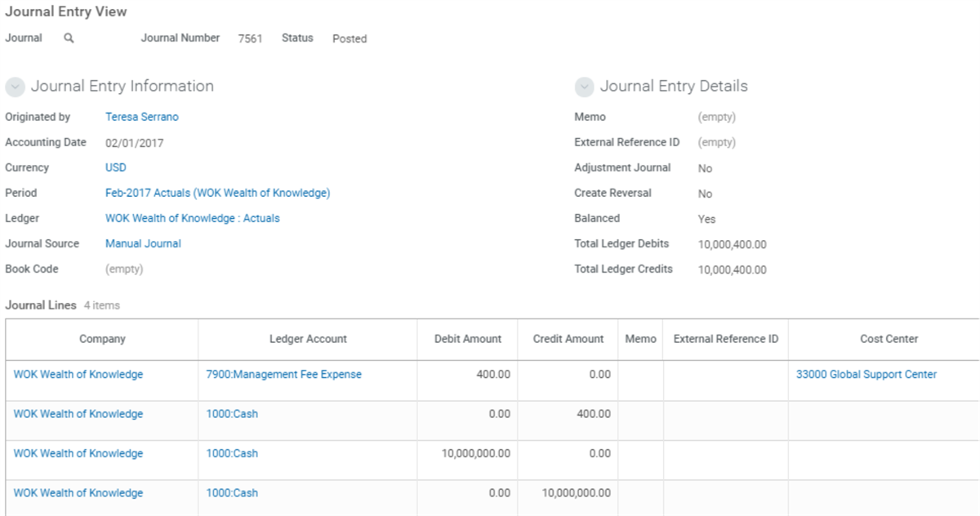Screen dimensions: 980x516
Task: Click the External Reference ID column header
Action: tap(726, 339)
